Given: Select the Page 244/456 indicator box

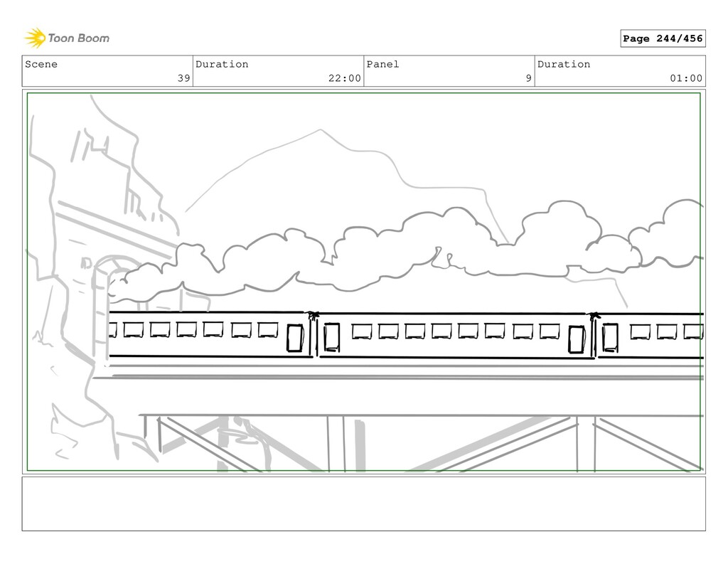Looking at the screenshot, I should click(x=663, y=38).
